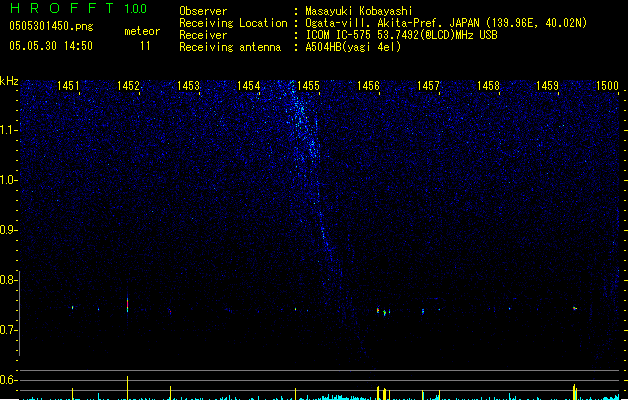Image resolution: width=629 pixels, height=400 pixels.
Task: Click the 0.6 kHz axis label
Action: pos(8,380)
